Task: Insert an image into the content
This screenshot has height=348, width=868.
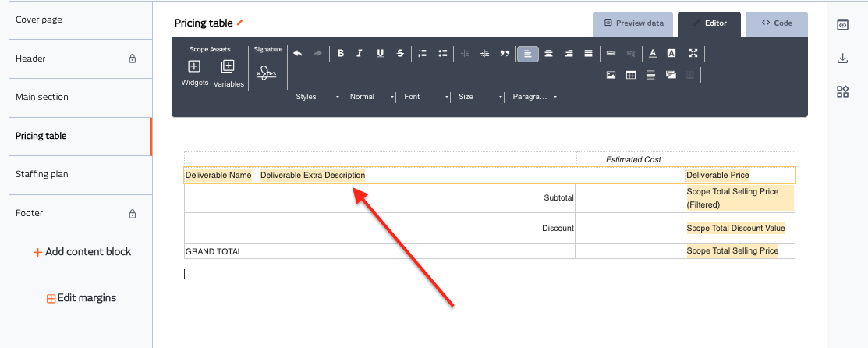Action: tap(611, 75)
